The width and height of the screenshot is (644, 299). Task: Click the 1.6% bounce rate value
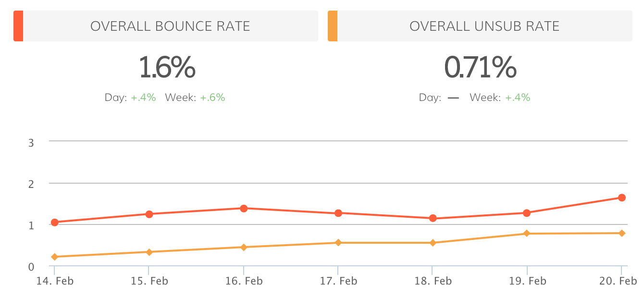click(167, 67)
